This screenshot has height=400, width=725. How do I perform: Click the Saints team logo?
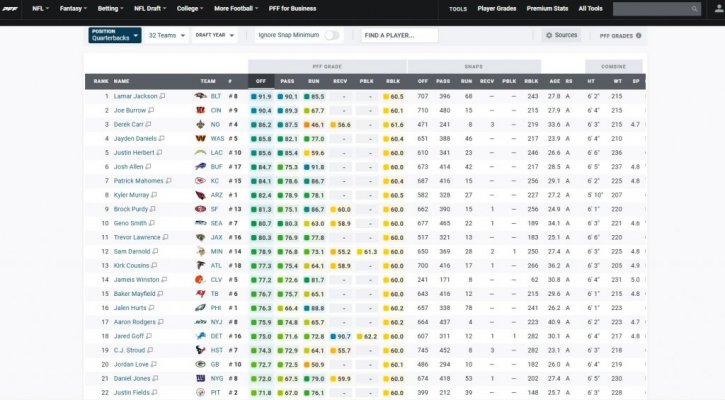200,124
